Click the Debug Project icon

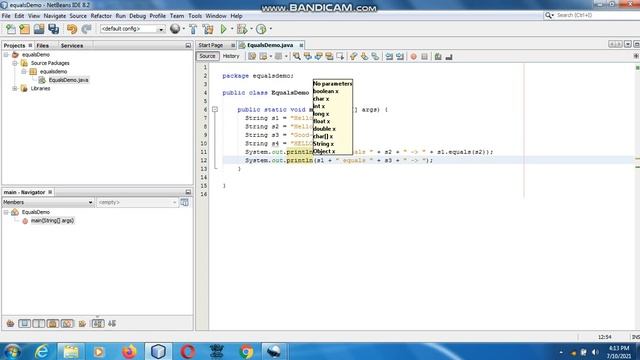pyautogui.click(x=242, y=29)
